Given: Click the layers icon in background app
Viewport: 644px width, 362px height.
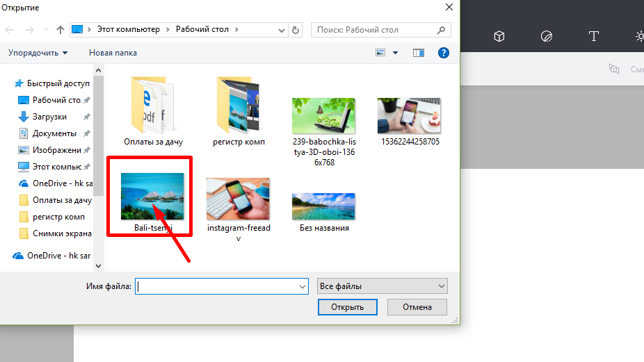Looking at the screenshot, I should coord(614,69).
